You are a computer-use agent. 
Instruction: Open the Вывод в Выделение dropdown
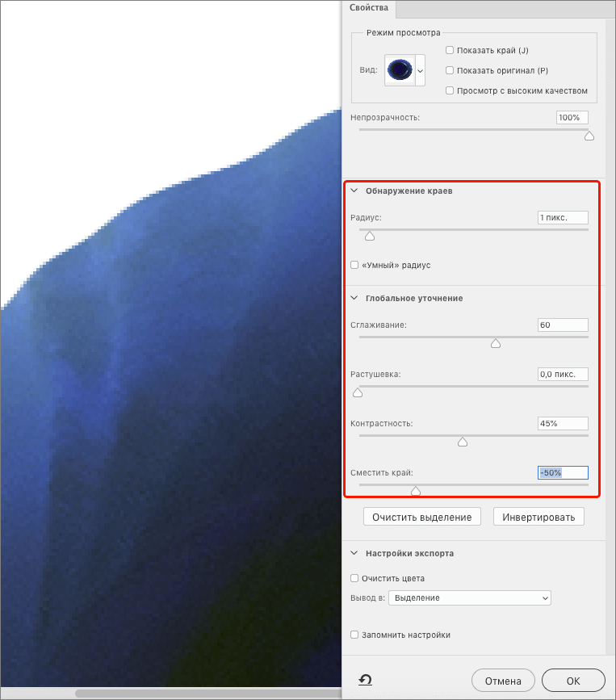tap(470, 597)
